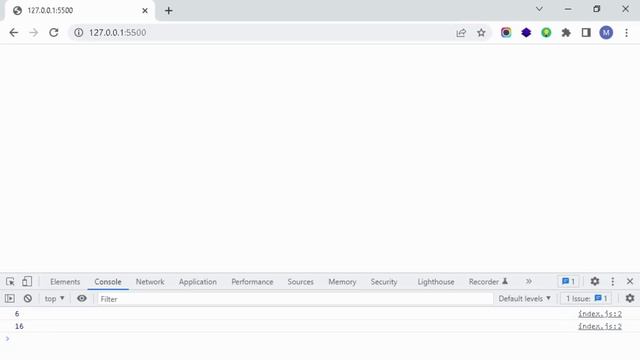This screenshot has height=360, width=640.
Task: Select the 127.0.0.1:5500 browser tab
Action: 80,11
